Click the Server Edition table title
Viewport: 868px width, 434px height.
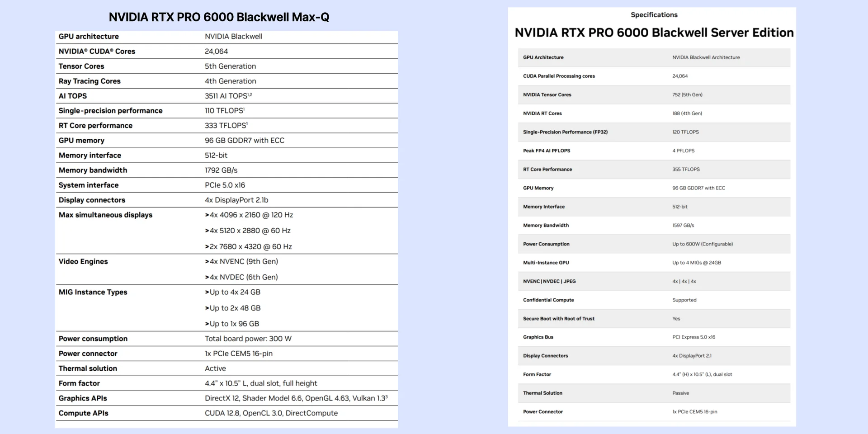pos(654,33)
